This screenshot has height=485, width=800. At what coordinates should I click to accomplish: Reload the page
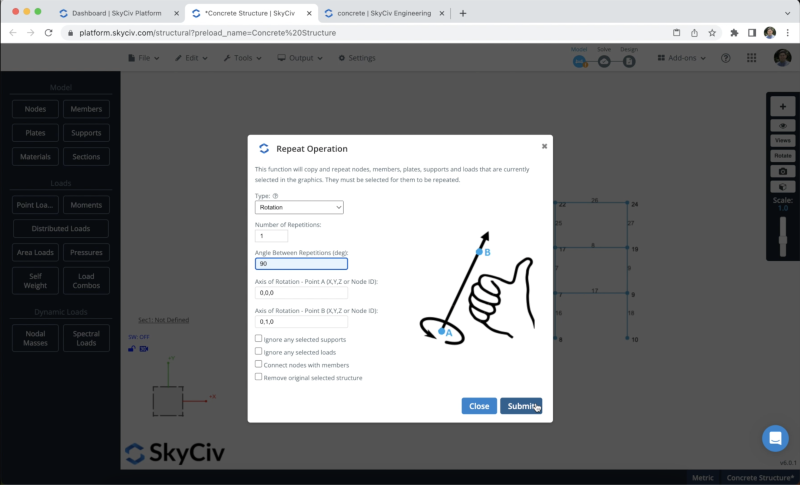click(48, 33)
